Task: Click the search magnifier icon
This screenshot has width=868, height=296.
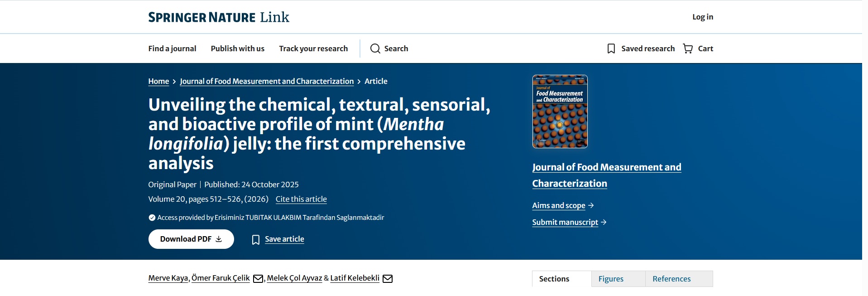Action: (375, 49)
